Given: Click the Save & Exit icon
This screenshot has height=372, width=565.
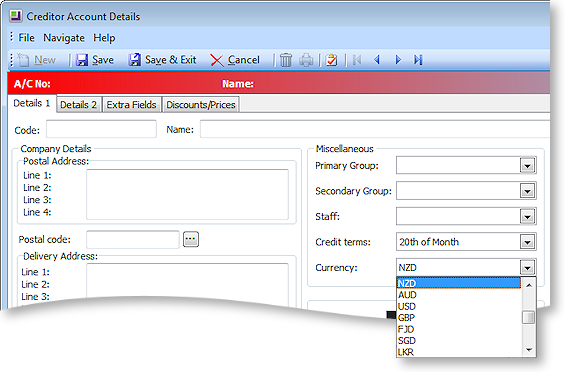Looking at the screenshot, I should click(x=135, y=60).
